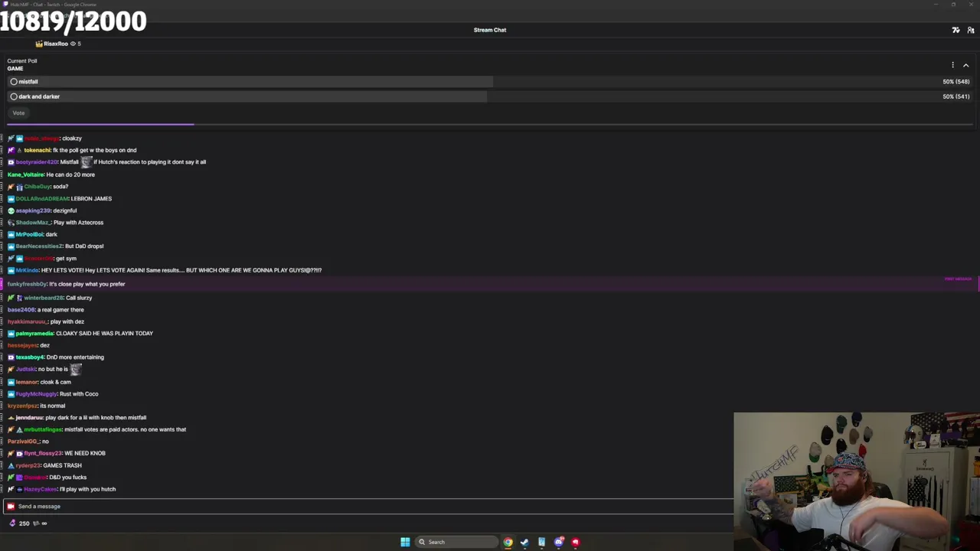Screen dimensions: 980x551
Task: Click the infinity channel points icon
Action: [x=44, y=523]
